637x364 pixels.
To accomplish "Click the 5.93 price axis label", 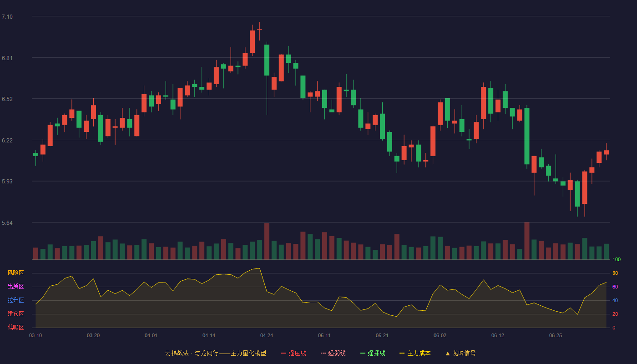I will point(7,182).
